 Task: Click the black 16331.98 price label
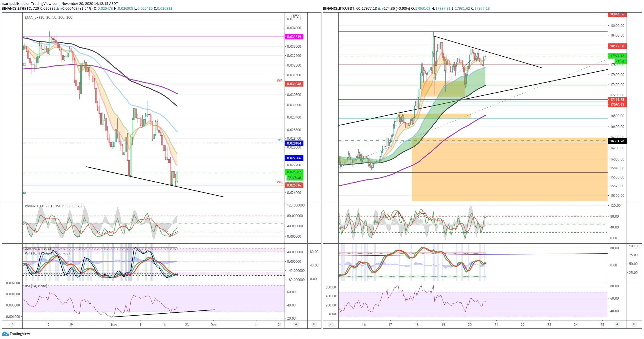click(x=617, y=141)
